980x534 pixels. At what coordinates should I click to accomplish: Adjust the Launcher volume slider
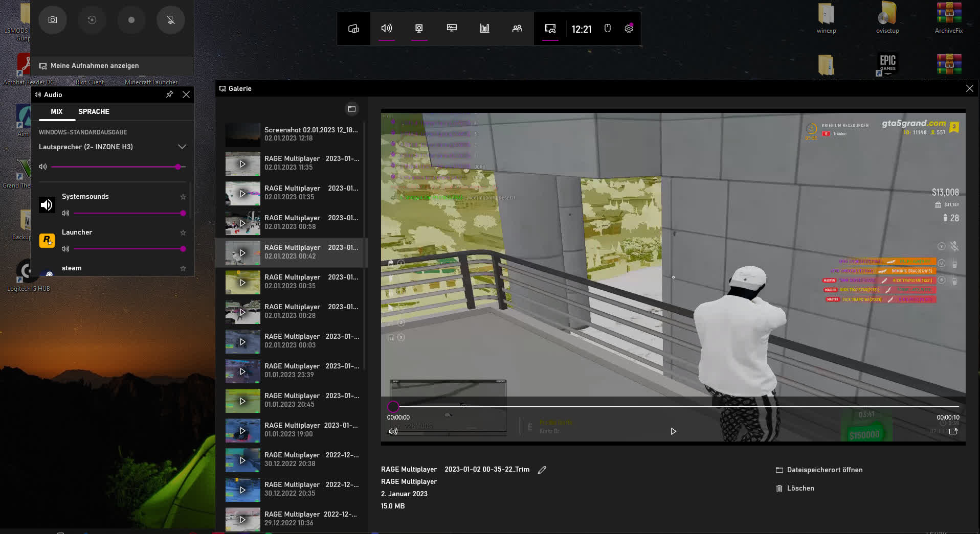pyautogui.click(x=129, y=249)
